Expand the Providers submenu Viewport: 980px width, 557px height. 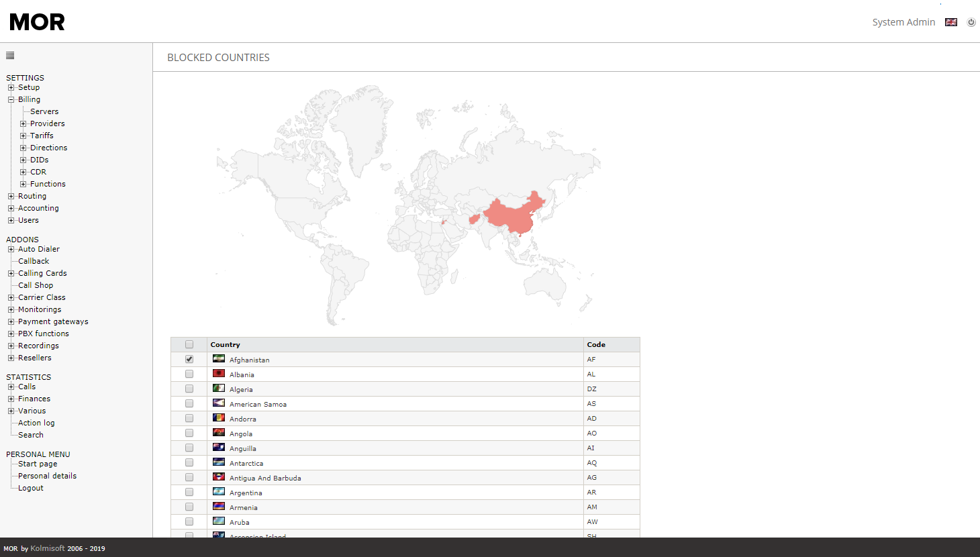tap(23, 123)
